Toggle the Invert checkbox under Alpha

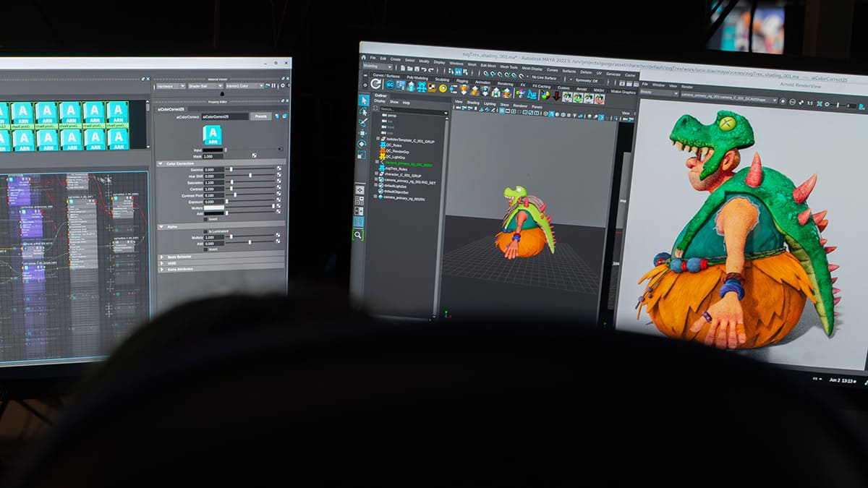(206, 249)
